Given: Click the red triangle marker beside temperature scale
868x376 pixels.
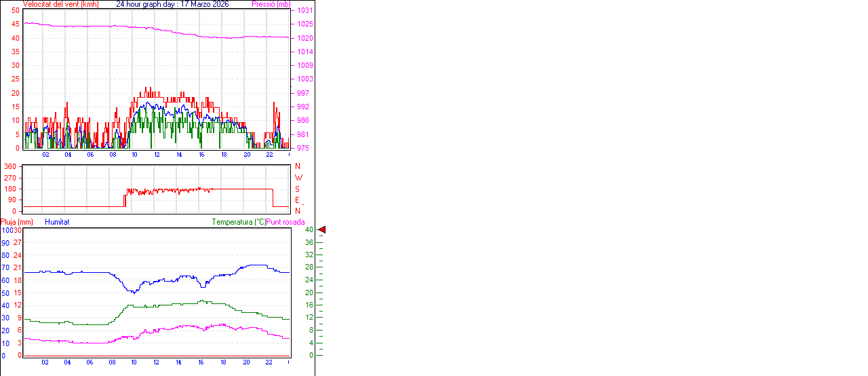Looking at the screenshot, I should (322, 230).
